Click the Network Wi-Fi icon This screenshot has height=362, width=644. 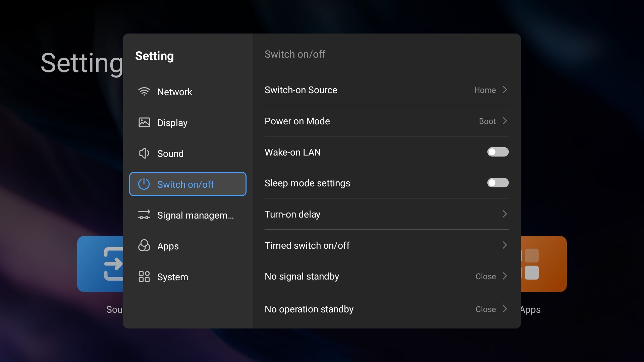point(144,92)
